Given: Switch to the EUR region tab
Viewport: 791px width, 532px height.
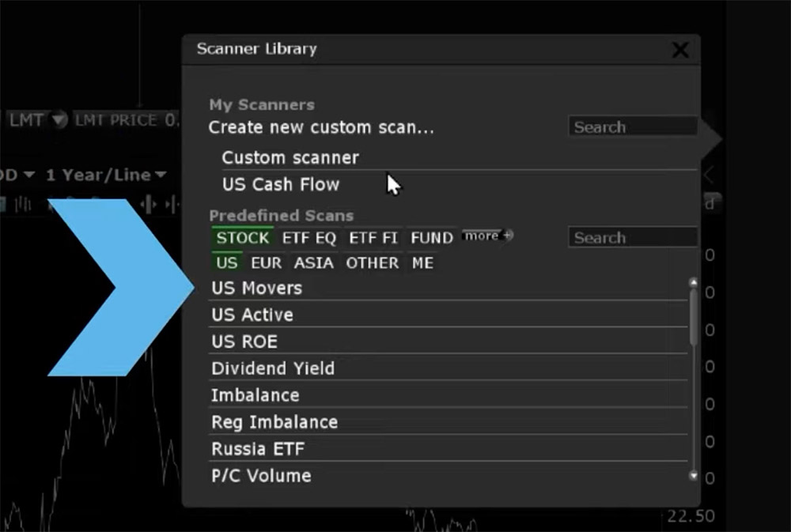Looking at the screenshot, I should (x=265, y=263).
